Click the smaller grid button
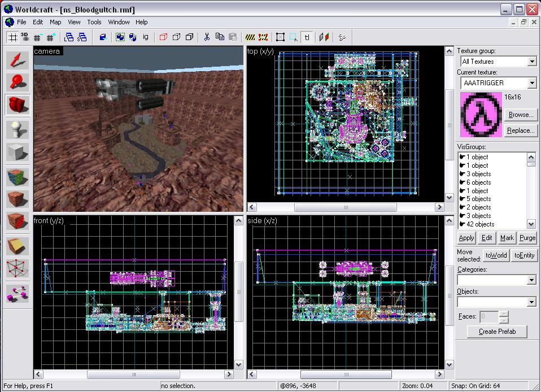541x392 pixels. tap(38, 37)
